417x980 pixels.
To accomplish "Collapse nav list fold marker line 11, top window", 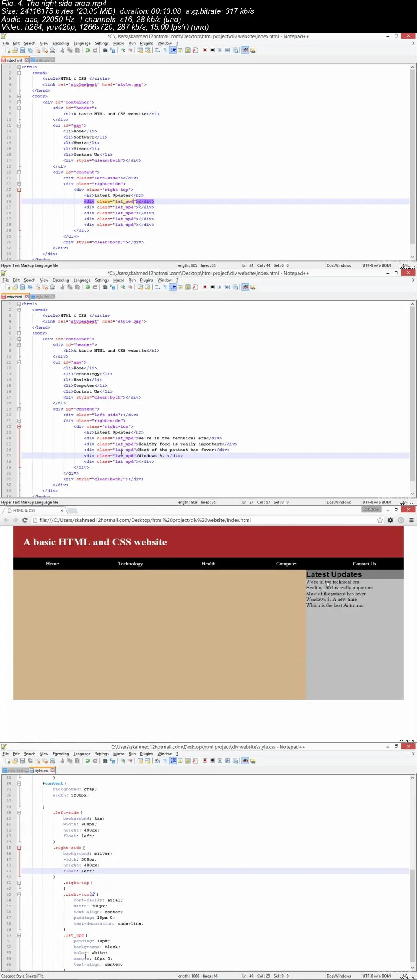I will click(19, 126).
